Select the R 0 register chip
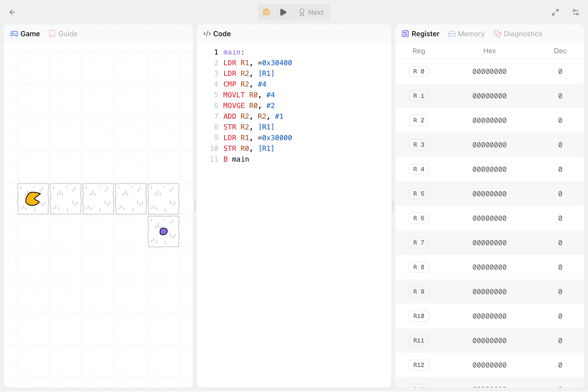The image size is (588, 392). (419, 71)
